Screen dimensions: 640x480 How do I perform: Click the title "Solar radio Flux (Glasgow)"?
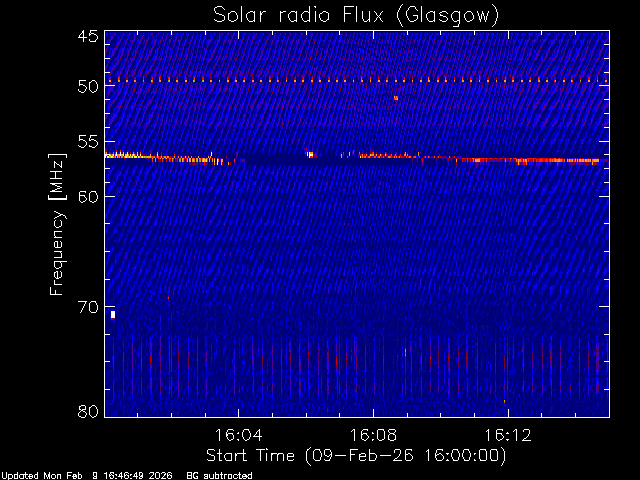coord(356,16)
